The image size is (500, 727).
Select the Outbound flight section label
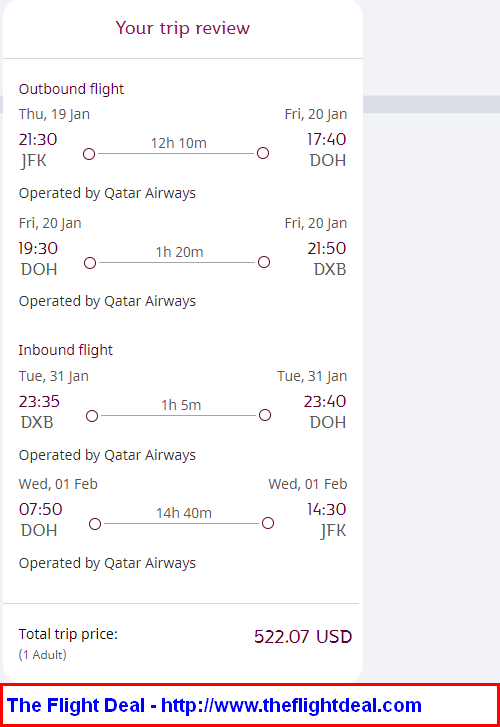(71, 89)
